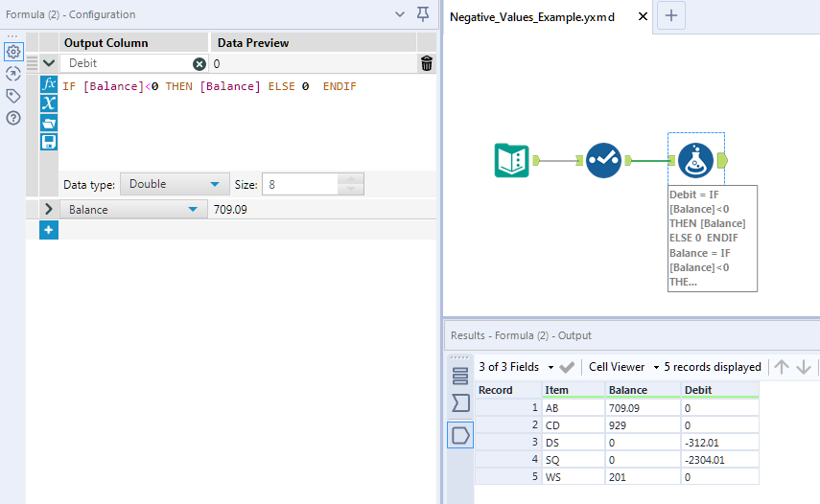Select the Negative_Values_Example.yxmd tab

click(532, 17)
